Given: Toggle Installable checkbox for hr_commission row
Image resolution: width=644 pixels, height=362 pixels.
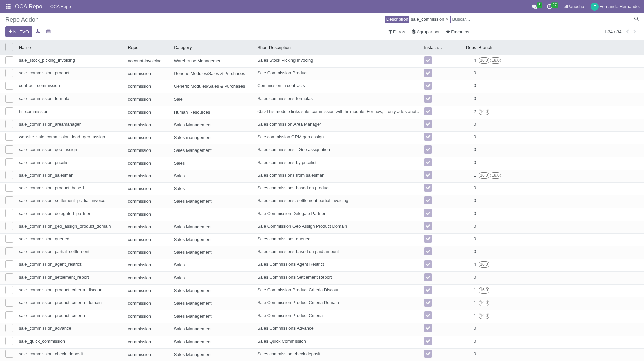Looking at the screenshot, I should tap(428, 111).
